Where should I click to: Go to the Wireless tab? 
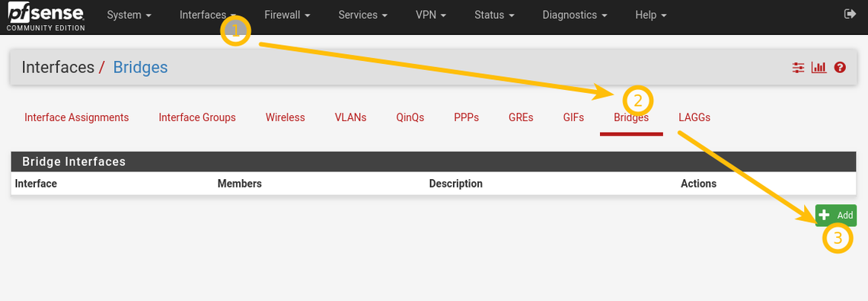[285, 117]
